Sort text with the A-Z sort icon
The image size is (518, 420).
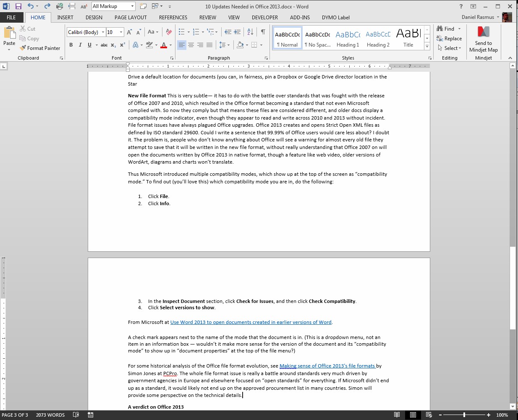(x=250, y=32)
